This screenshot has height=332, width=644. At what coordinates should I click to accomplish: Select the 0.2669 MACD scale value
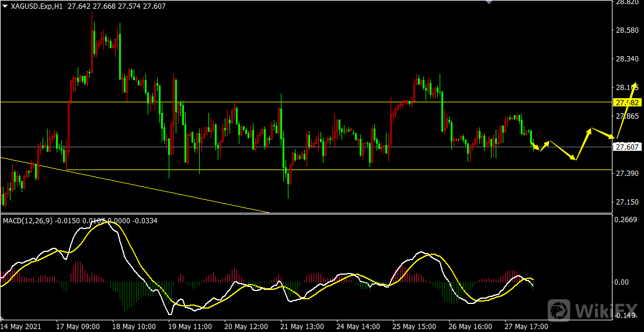click(x=626, y=220)
